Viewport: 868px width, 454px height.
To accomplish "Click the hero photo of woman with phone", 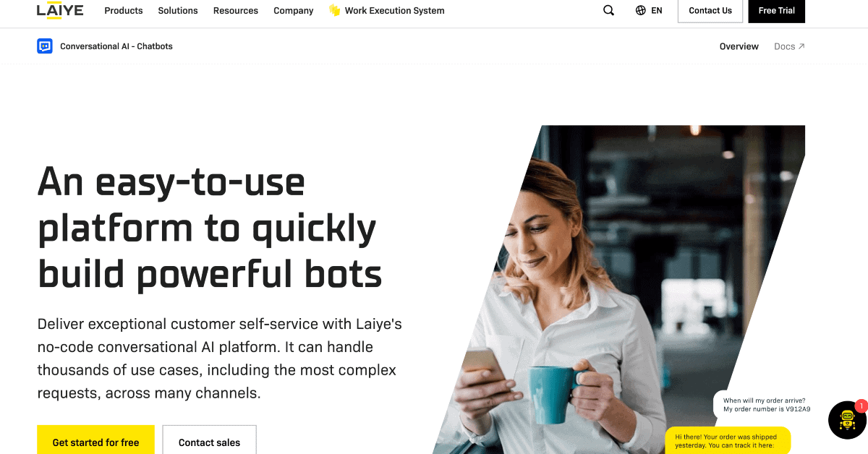I will pyautogui.click(x=619, y=289).
